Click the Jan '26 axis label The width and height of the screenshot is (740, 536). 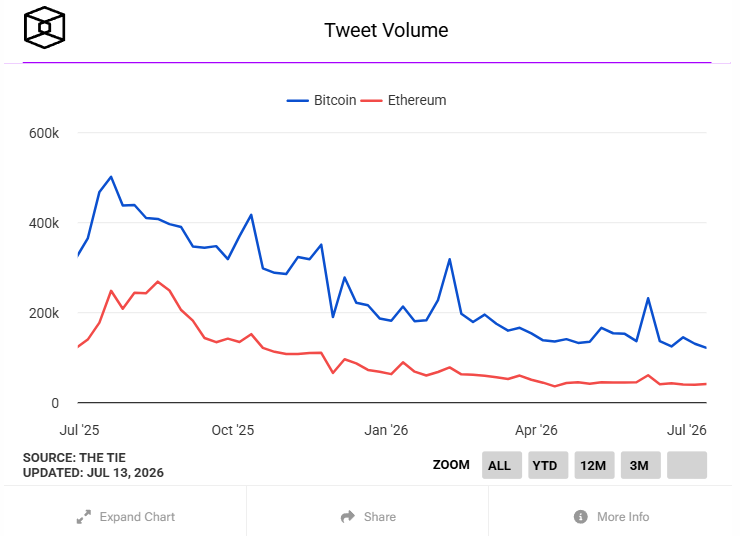click(x=386, y=430)
